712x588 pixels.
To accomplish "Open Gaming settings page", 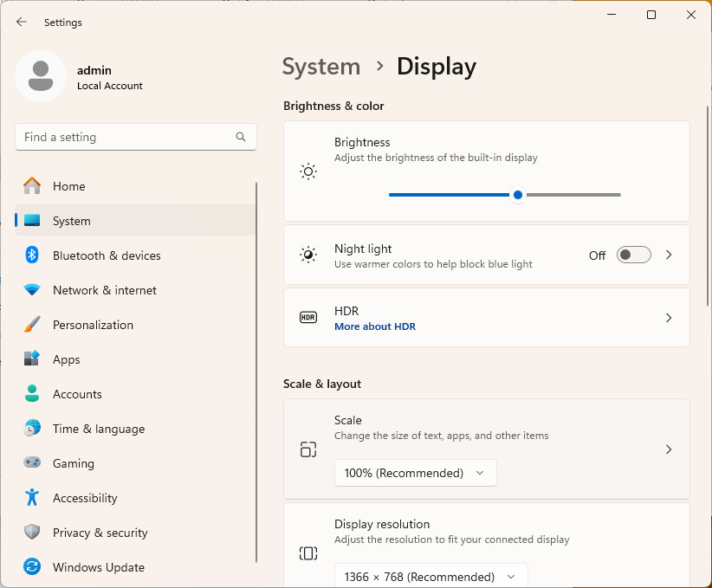I will pyautogui.click(x=135, y=463).
